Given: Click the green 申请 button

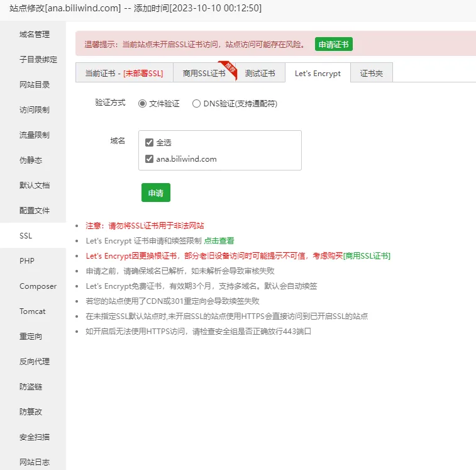Looking at the screenshot, I should tap(155, 193).
